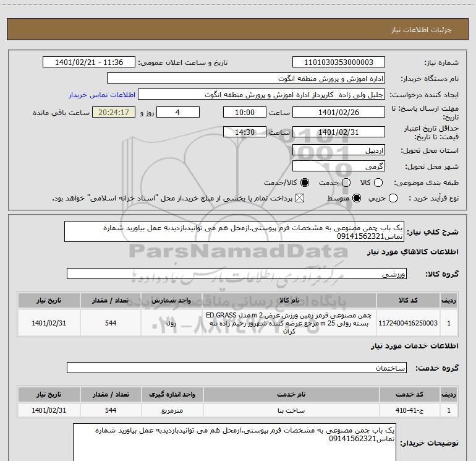Click the delivery province field اردبیل
This screenshot has width=476, height=461.
[339, 150]
